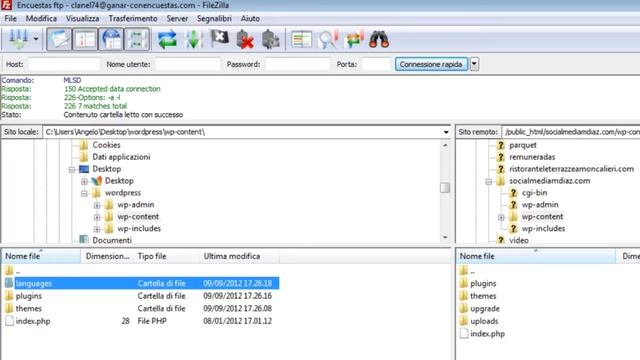The image size is (640, 360).
Task: Sort local files by Nome file
Action: 41,256
